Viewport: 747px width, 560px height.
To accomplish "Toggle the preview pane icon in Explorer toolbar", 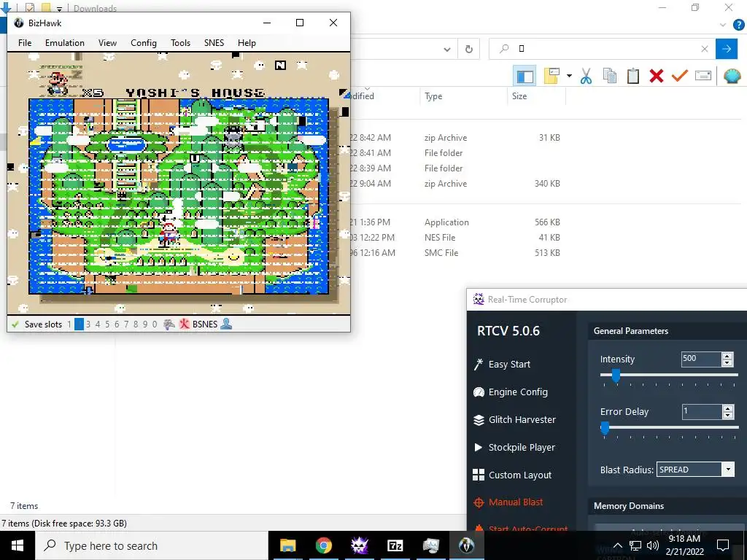I will (x=525, y=76).
